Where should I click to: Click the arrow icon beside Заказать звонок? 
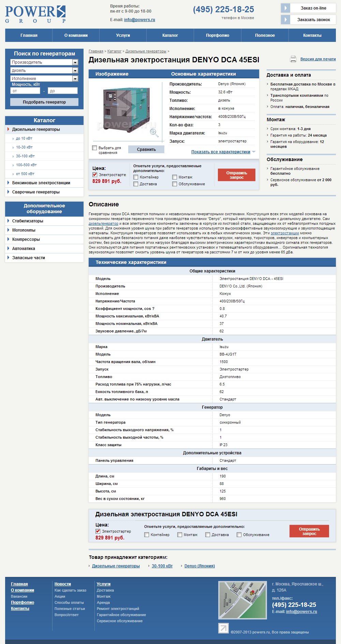coord(285,20)
